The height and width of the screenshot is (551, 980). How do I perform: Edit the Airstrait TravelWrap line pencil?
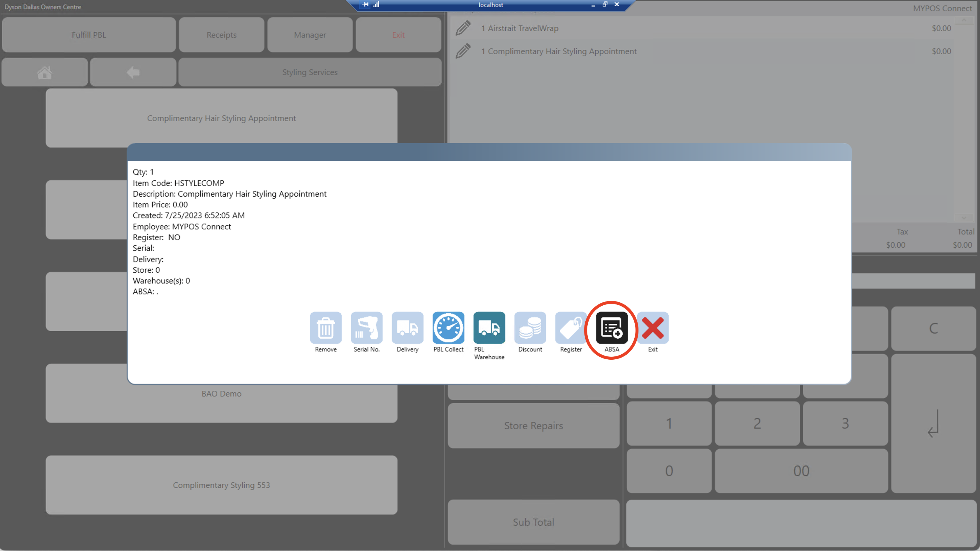click(x=463, y=28)
